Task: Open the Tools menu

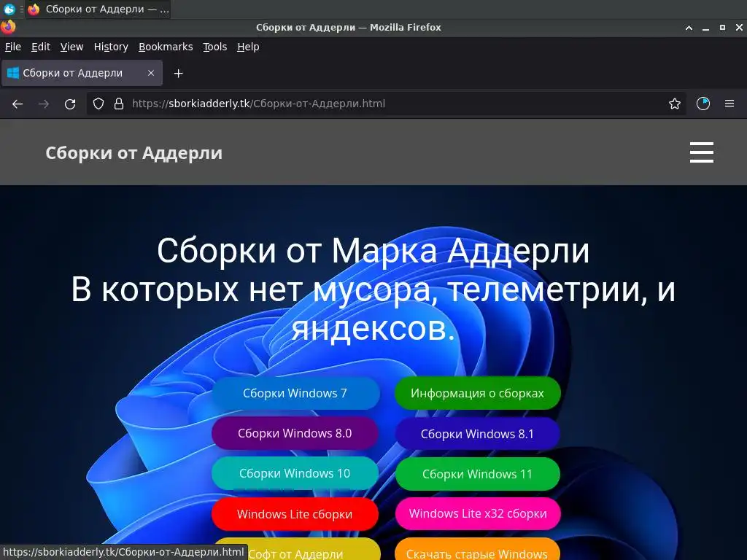Action: coord(215,47)
